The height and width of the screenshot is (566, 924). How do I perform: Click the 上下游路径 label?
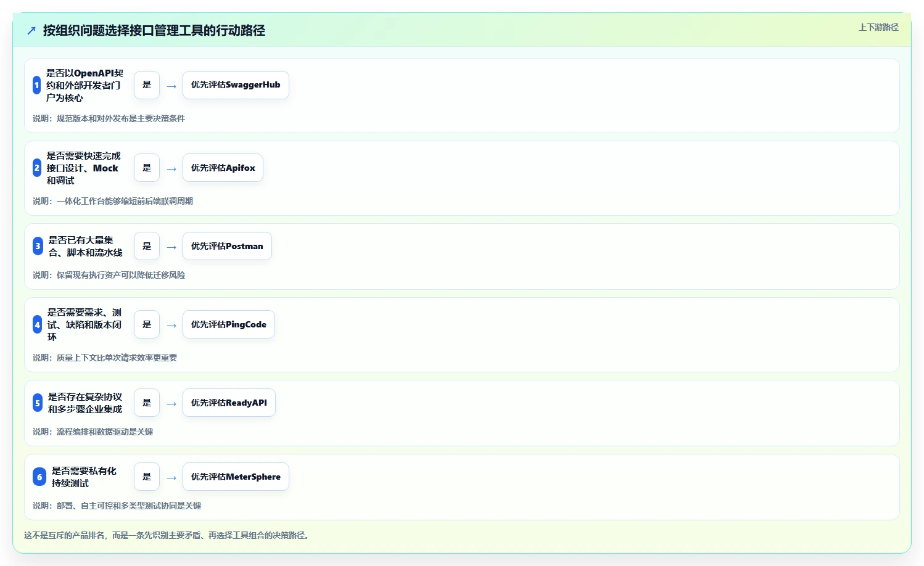coord(878,27)
